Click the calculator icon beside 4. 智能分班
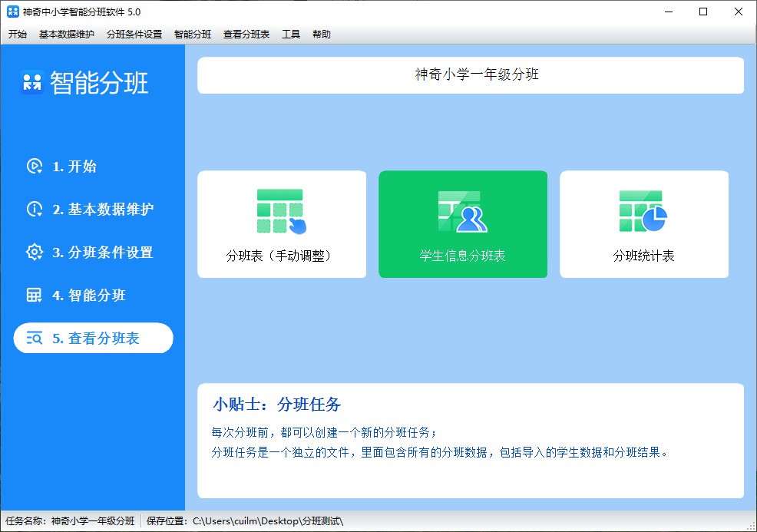Image resolution: width=757 pixels, height=532 pixels. pos(35,295)
